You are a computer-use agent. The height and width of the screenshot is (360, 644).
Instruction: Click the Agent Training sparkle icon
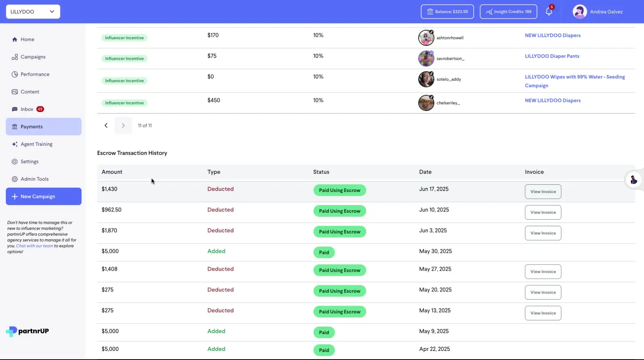point(15,144)
